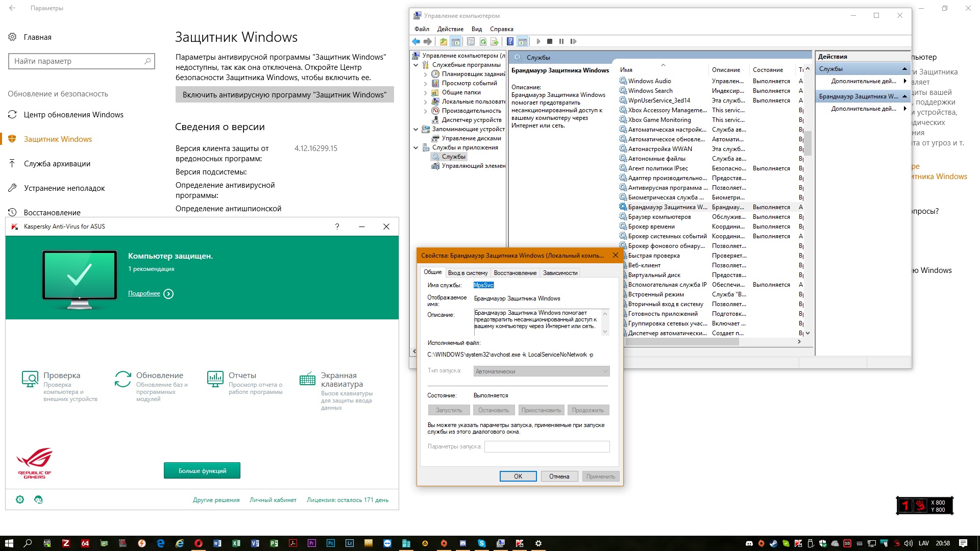
Task: Click the Back arrow in Computer Management toolbar
Action: (x=416, y=41)
